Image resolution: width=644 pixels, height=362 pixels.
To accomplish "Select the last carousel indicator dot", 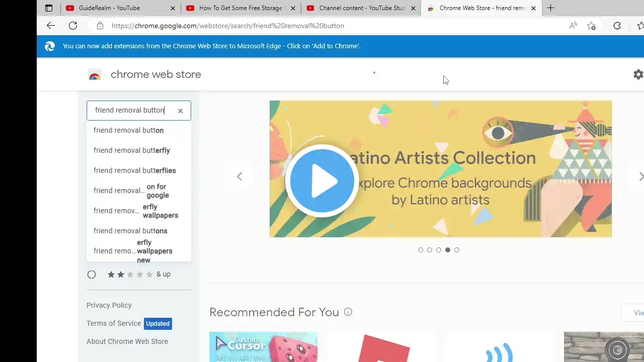I will pyautogui.click(x=457, y=250).
